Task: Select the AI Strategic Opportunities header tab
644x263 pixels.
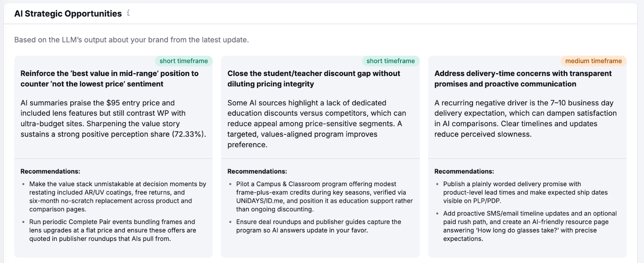Action: point(68,13)
